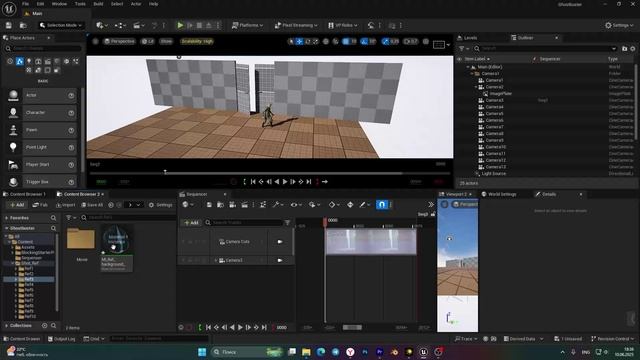Screen dimensions: 640x360
Task: Open the Perspective view mode dropdown
Action: (119, 41)
